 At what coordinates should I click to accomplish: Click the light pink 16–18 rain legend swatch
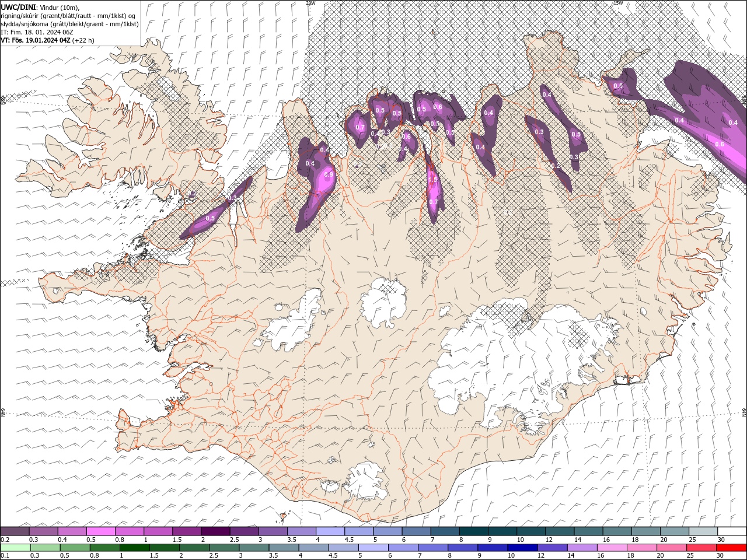point(612,548)
